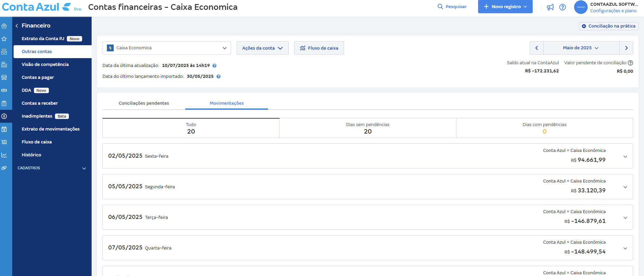Go to previous month arrow

tap(536, 48)
